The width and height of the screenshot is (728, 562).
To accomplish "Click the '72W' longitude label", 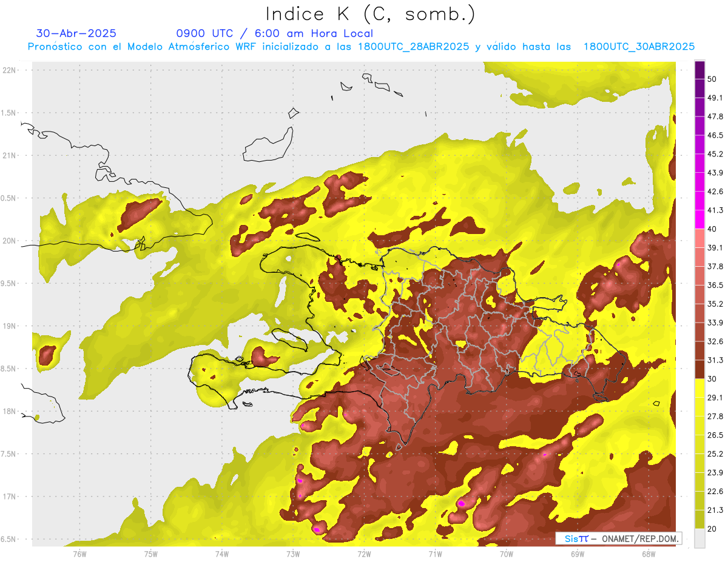I will click(364, 554).
